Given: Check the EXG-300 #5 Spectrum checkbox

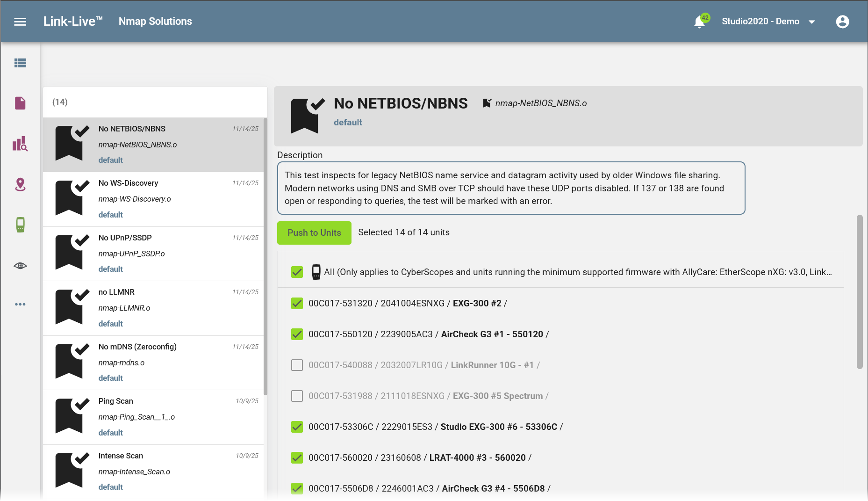Looking at the screenshot, I should coord(297,396).
